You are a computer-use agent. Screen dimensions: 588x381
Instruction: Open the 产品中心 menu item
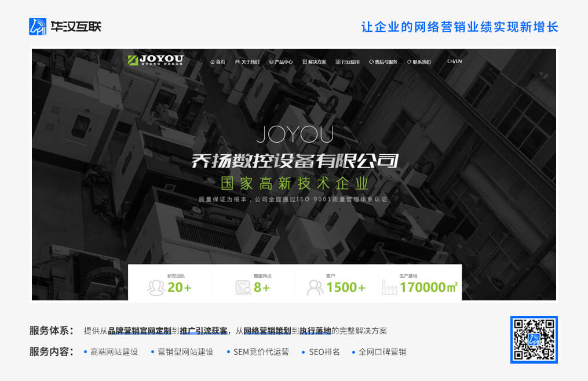(281, 62)
